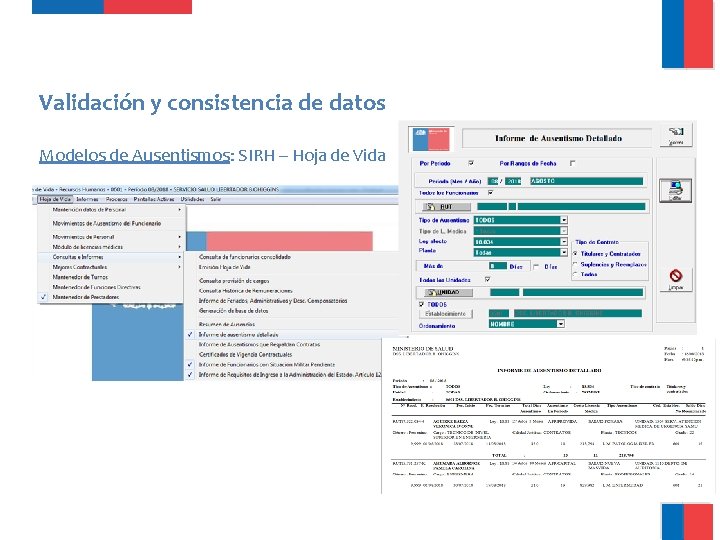
Task: Choose Informe de ausentismo detallado
Action: click(x=238, y=335)
